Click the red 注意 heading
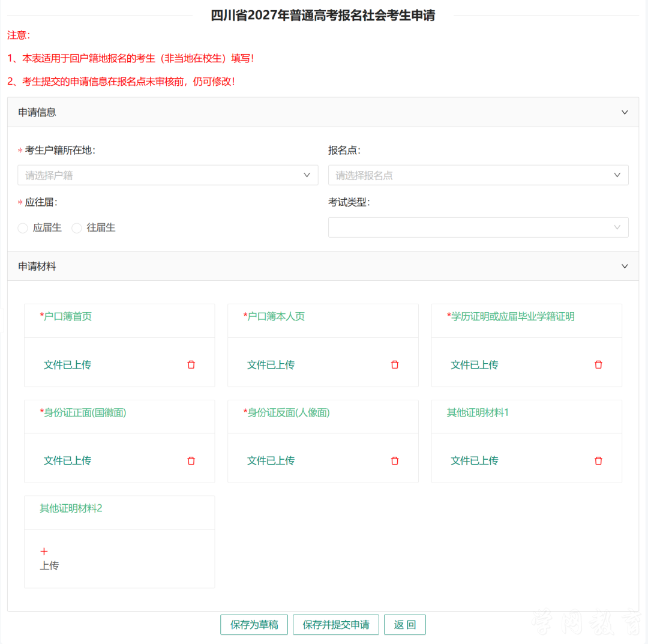The image size is (648, 644). pos(19,35)
